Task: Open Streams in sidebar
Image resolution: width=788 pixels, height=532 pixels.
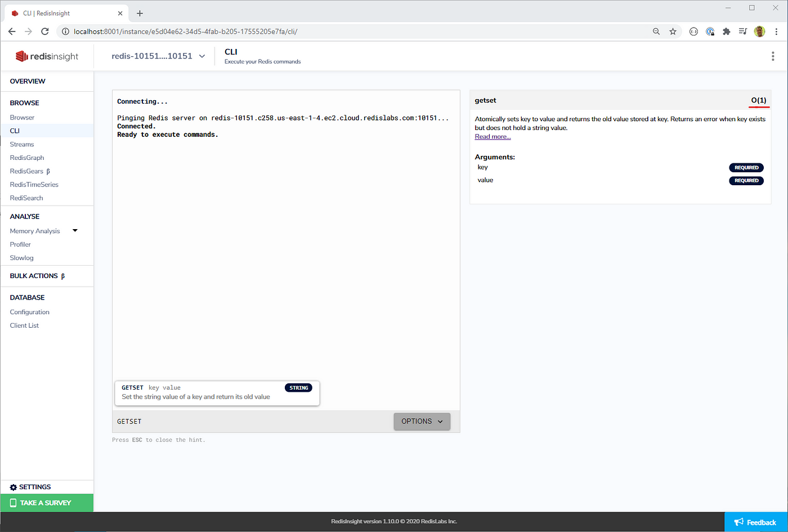Action: [22, 144]
